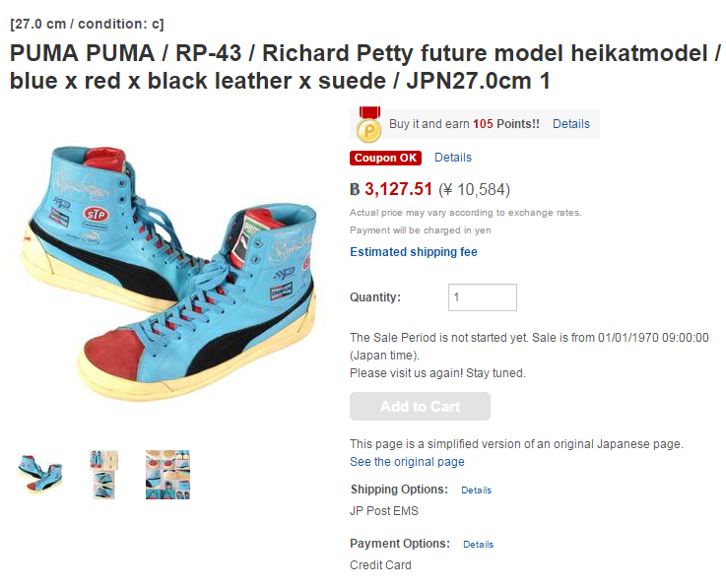Screen dimensions: 726x588
Task: Open Details link beside earn points text
Action: [x=570, y=124]
